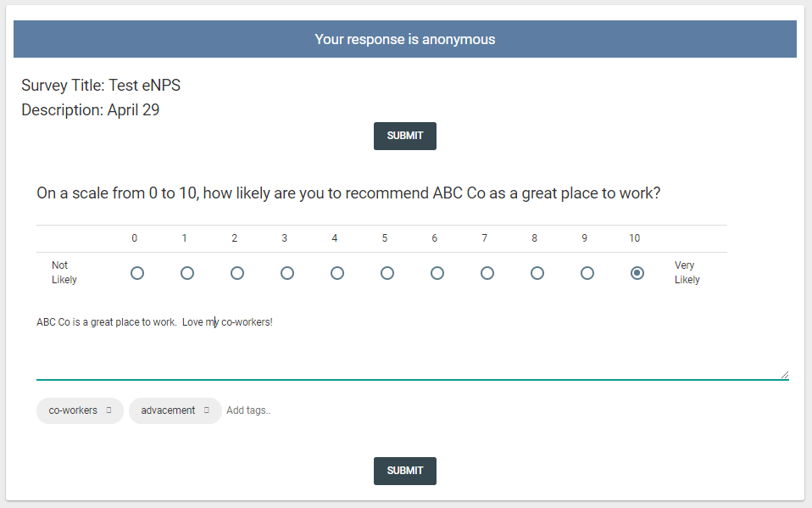Select rating 0 on the scale

pos(136,273)
